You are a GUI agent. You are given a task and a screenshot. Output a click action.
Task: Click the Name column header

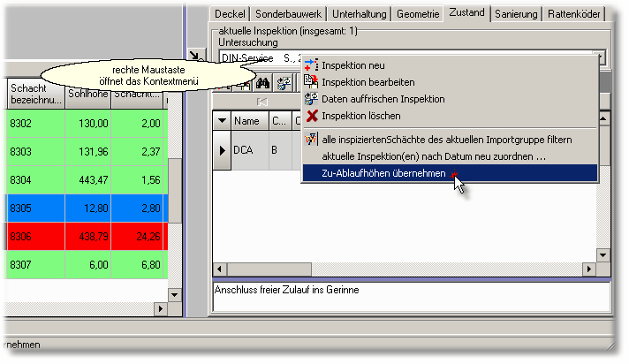point(246,121)
